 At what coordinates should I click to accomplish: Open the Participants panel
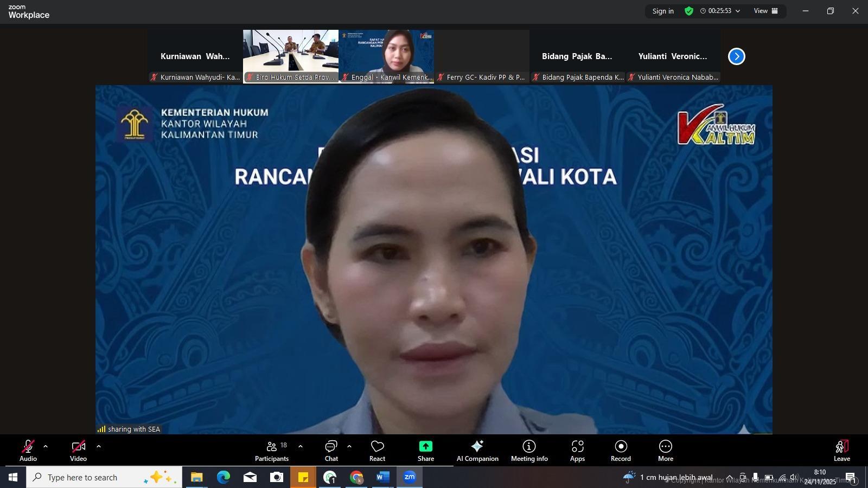[272, 450]
